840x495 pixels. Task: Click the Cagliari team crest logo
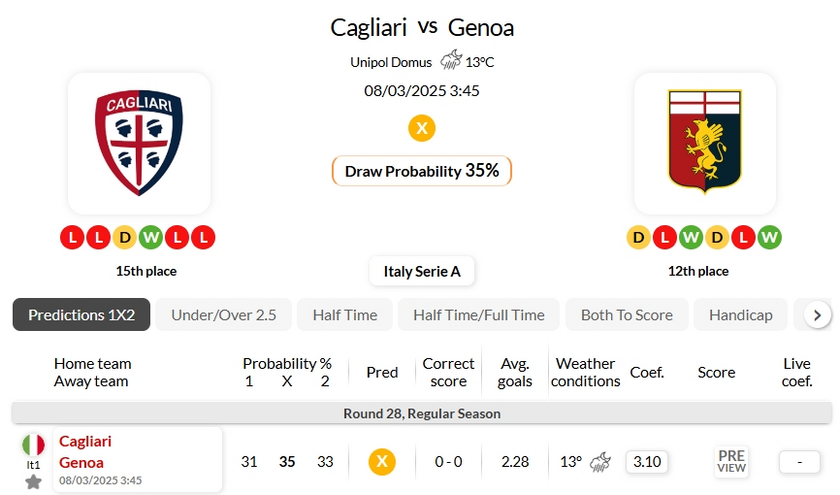pos(139,143)
